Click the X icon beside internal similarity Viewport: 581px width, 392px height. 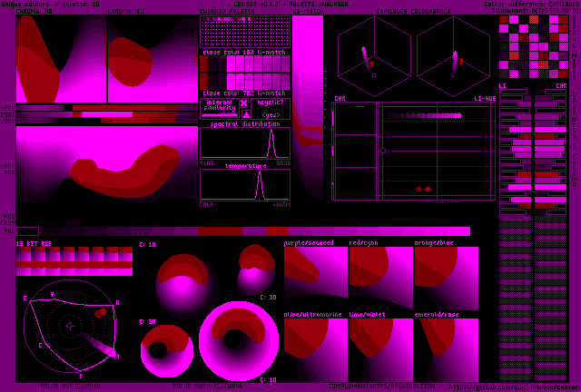tap(244, 104)
